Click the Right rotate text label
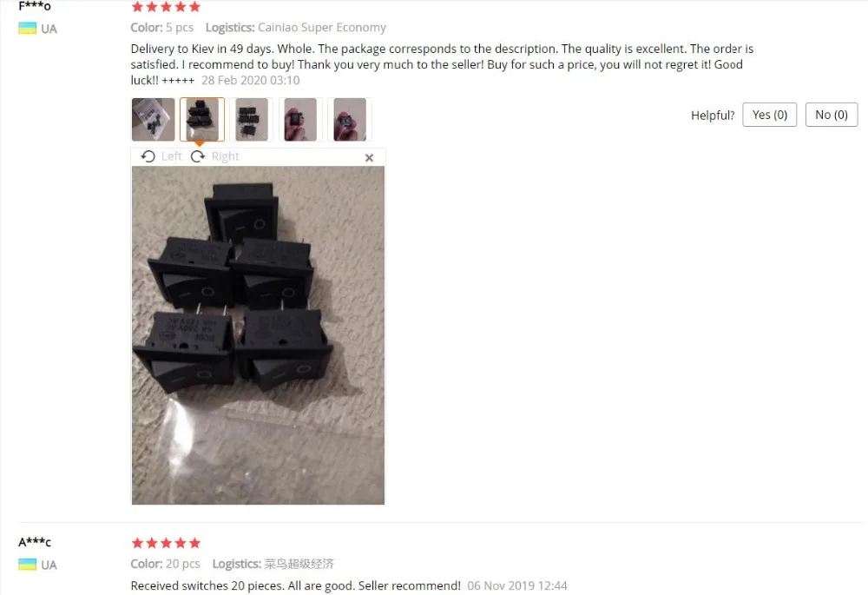The width and height of the screenshot is (868, 595). pyautogui.click(x=226, y=156)
